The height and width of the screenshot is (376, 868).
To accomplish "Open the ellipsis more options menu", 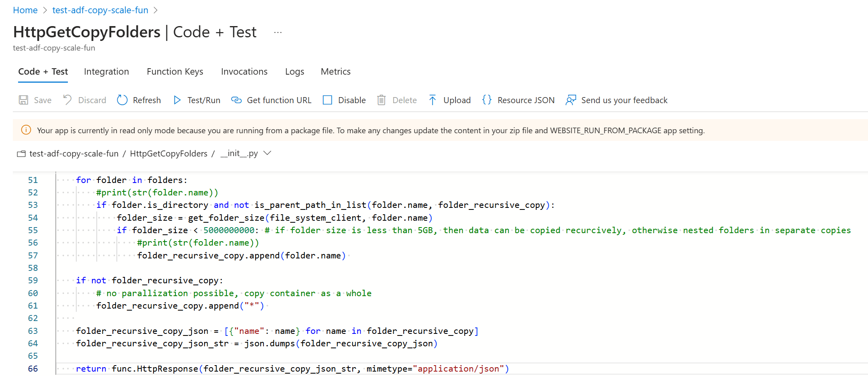I will (x=278, y=33).
